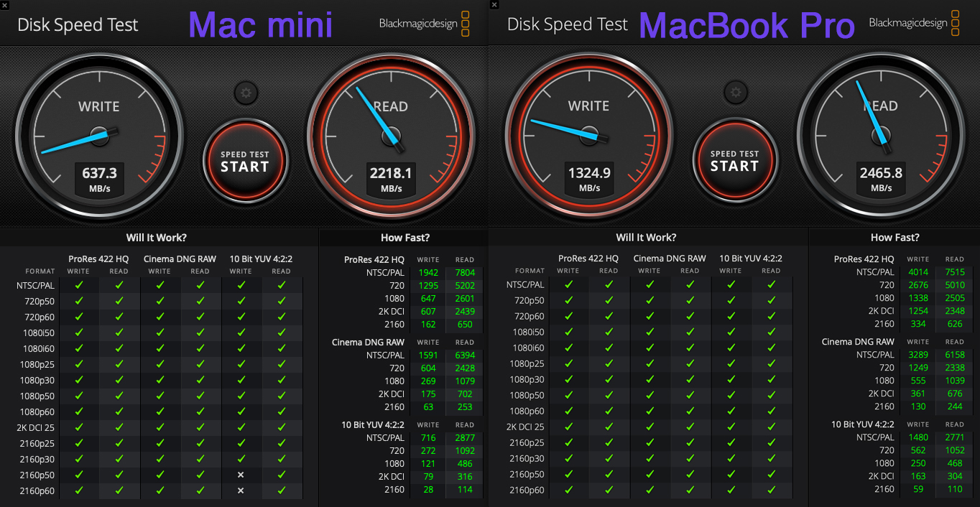The height and width of the screenshot is (507, 980).
Task: Click the first X mark in Mac mini 2160p60 row
Action: point(241,491)
